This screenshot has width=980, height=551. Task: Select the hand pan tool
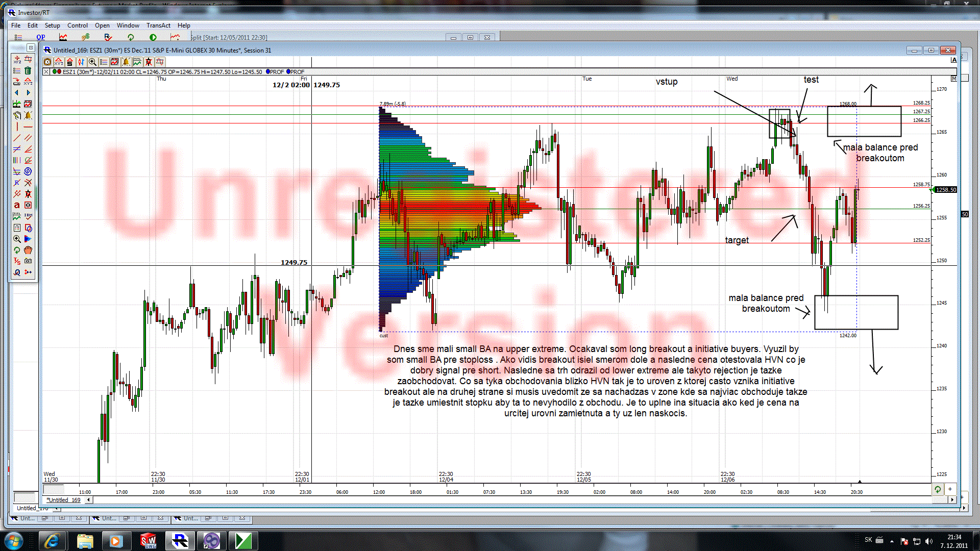coord(28,250)
